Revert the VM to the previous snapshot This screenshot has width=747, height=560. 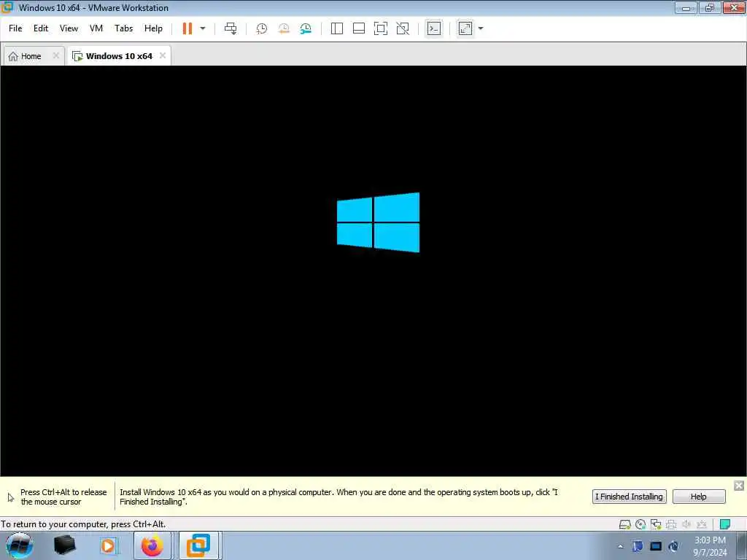(x=284, y=28)
